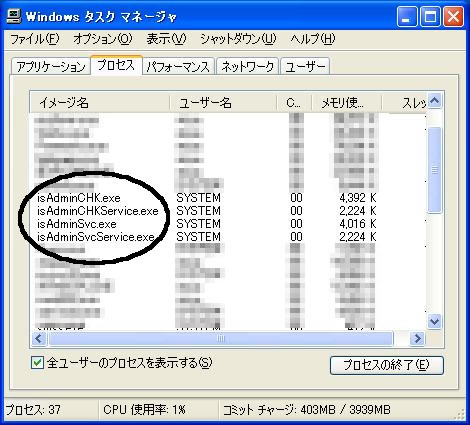
Task: Click the horizontal scrollbar thumb
Action: (221, 339)
